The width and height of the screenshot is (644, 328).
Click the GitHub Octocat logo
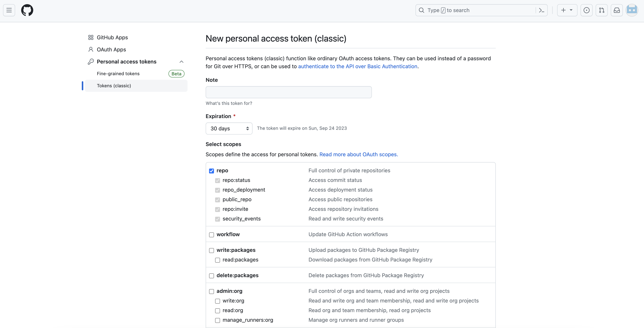pyautogui.click(x=27, y=10)
